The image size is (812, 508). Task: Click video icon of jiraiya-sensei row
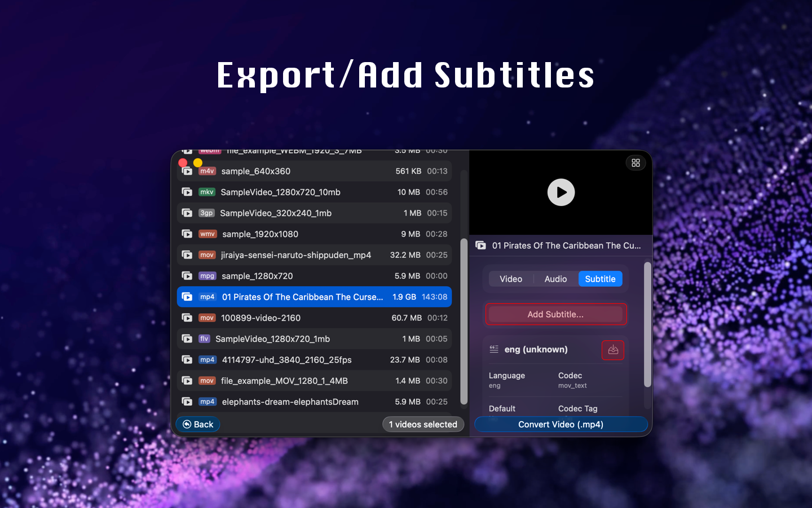(187, 255)
